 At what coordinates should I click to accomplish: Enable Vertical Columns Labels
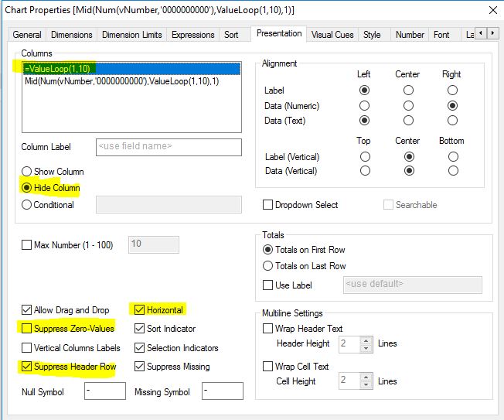[x=26, y=347]
